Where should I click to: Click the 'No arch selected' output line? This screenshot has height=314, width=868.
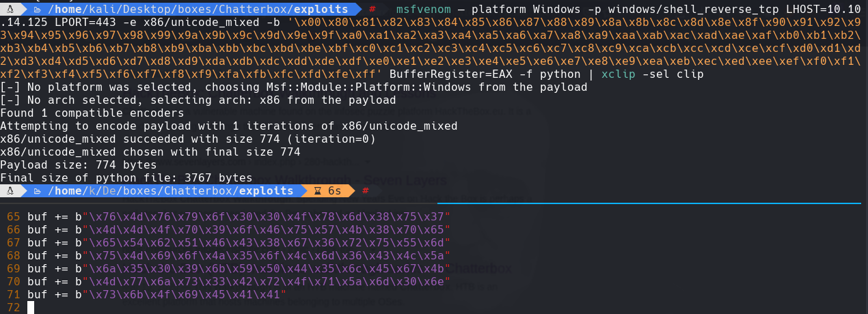click(198, 100)
